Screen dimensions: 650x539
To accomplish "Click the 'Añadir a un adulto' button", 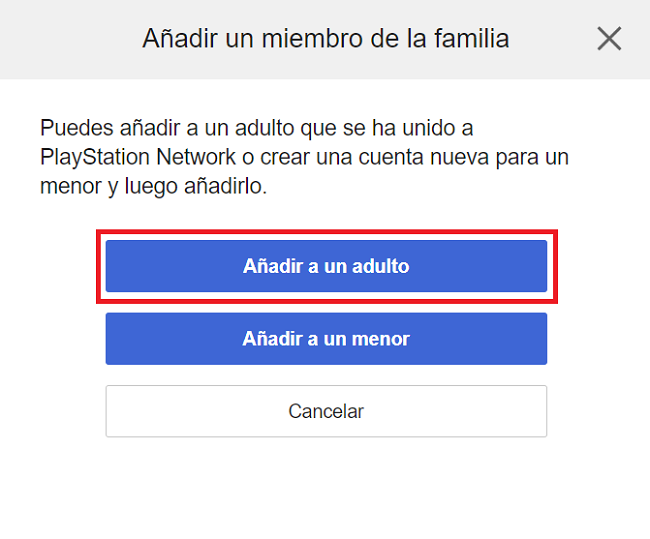I will coord(326,267).
